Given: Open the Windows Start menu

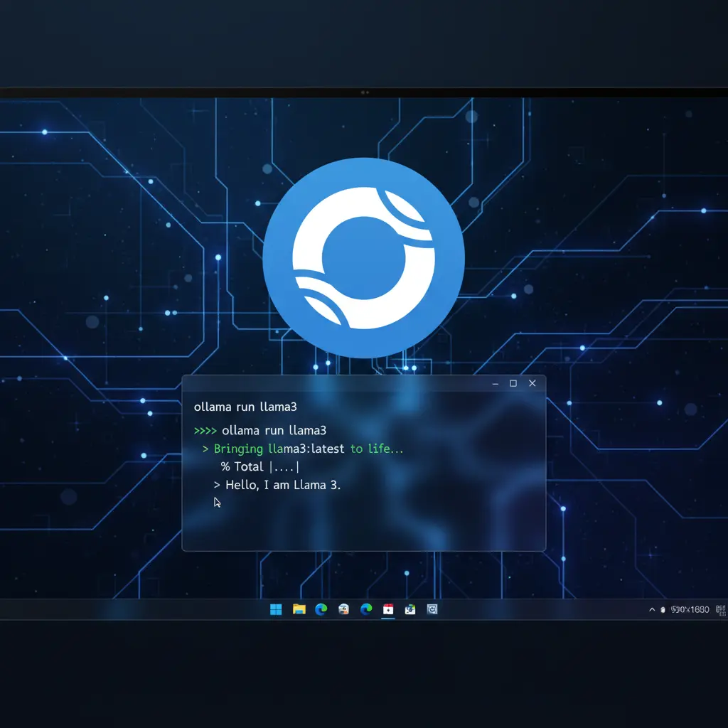Looking at the screenshot, I should (274, 609).
